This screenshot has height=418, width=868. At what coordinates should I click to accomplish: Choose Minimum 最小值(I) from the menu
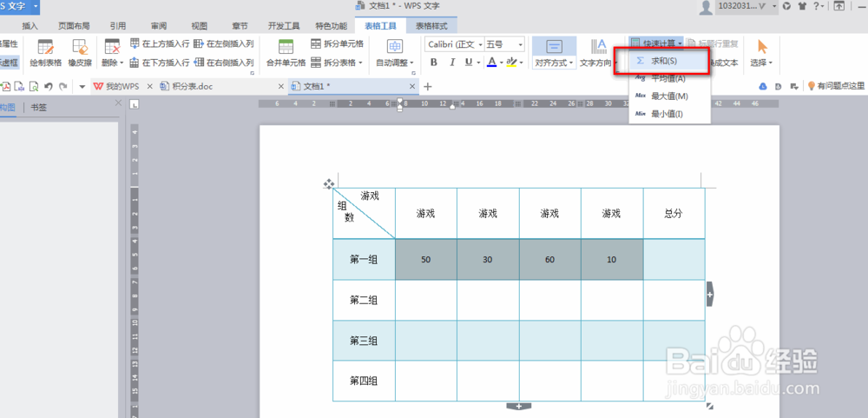[x=669, y=114]
